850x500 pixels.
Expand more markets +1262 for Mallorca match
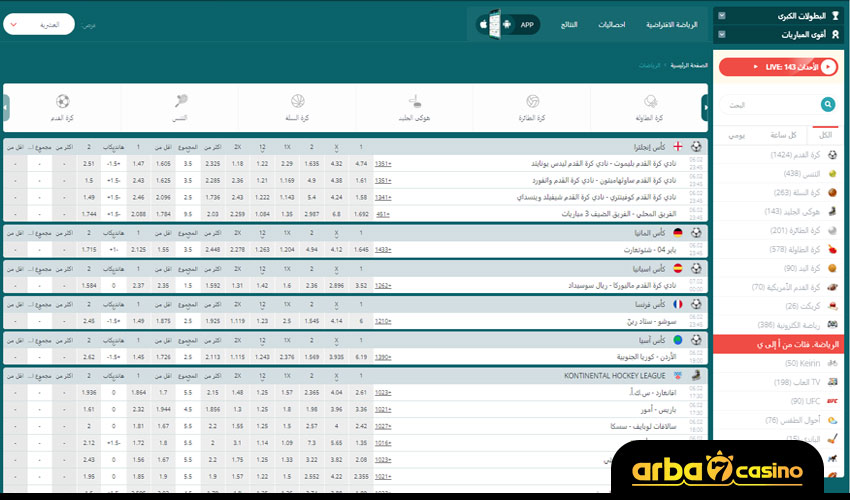coord(383,285)
